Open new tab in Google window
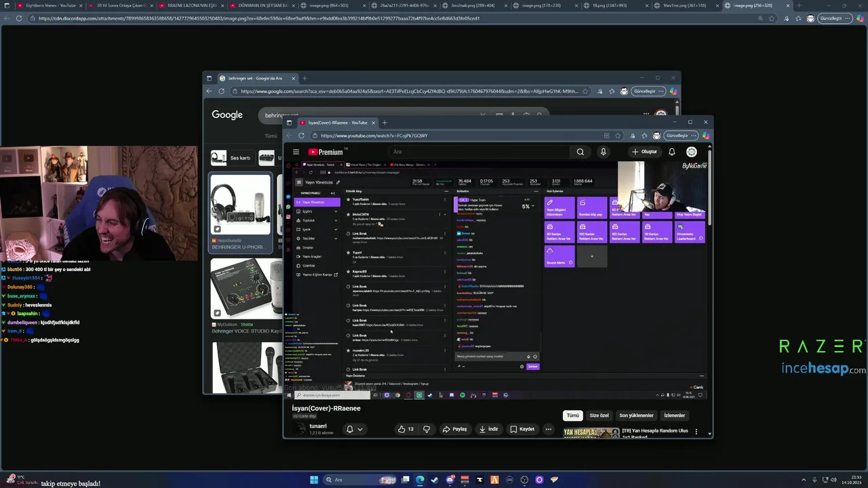 click(304, 78)
